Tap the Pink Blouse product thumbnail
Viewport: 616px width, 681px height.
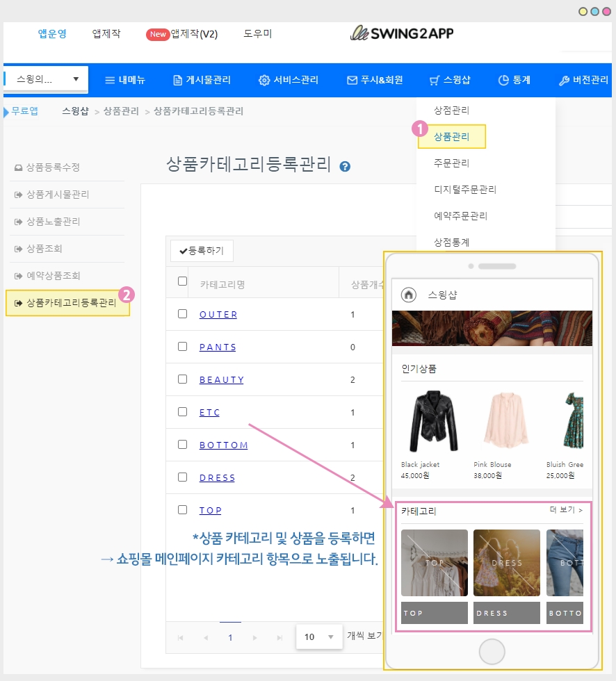point(505,420)
